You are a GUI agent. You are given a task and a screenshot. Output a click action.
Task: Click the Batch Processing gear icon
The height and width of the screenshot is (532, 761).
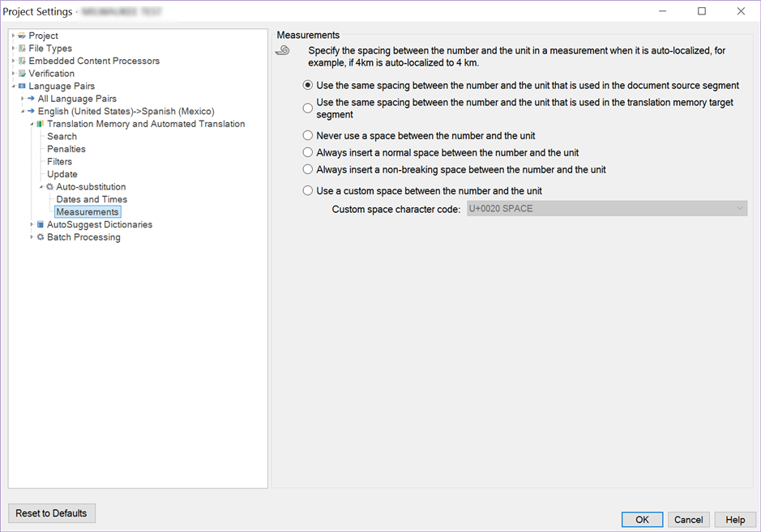coord(41,237)
